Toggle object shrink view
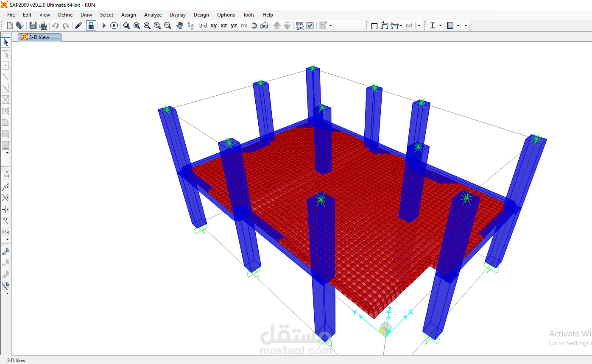592x364 pixels. 300,25
